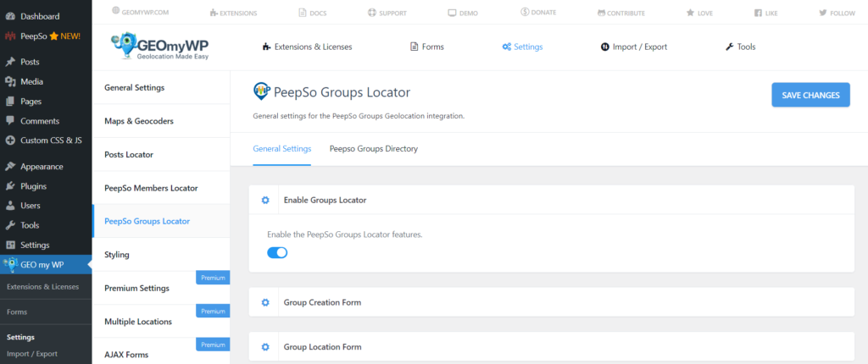The height and width of the screenshot is (364, 868).
Task: Click the Tools wrench icon in admin sidebar
Action: pyautogui.click(x=10, y=226)
